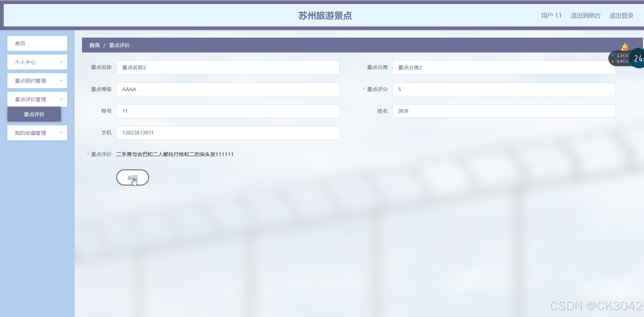Viewport: 644px width, 317px height.
Task: Open the 景点预约管理 sidebar menu
Action: 37,81
